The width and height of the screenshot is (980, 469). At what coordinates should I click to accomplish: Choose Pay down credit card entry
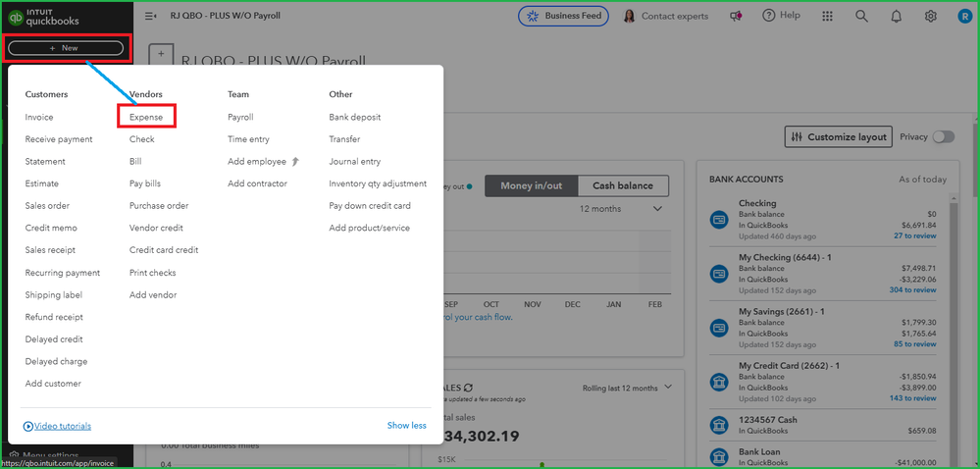[x=370, y=206]
